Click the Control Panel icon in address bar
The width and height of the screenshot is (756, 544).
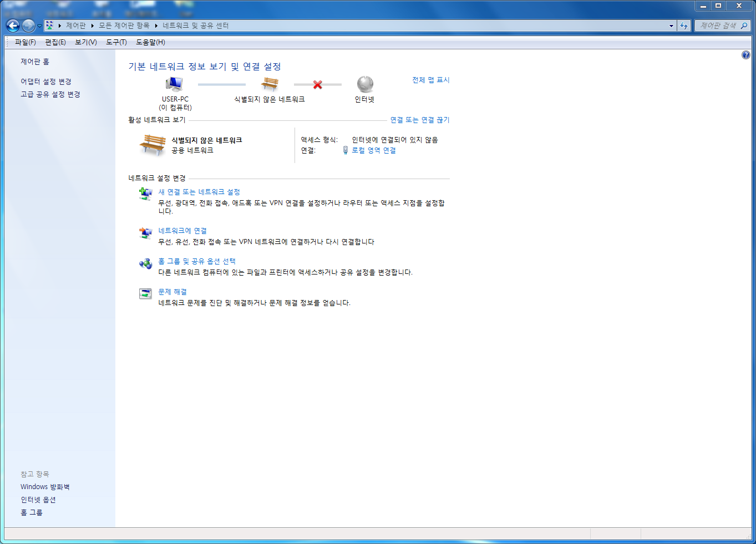tap(50, 26)
